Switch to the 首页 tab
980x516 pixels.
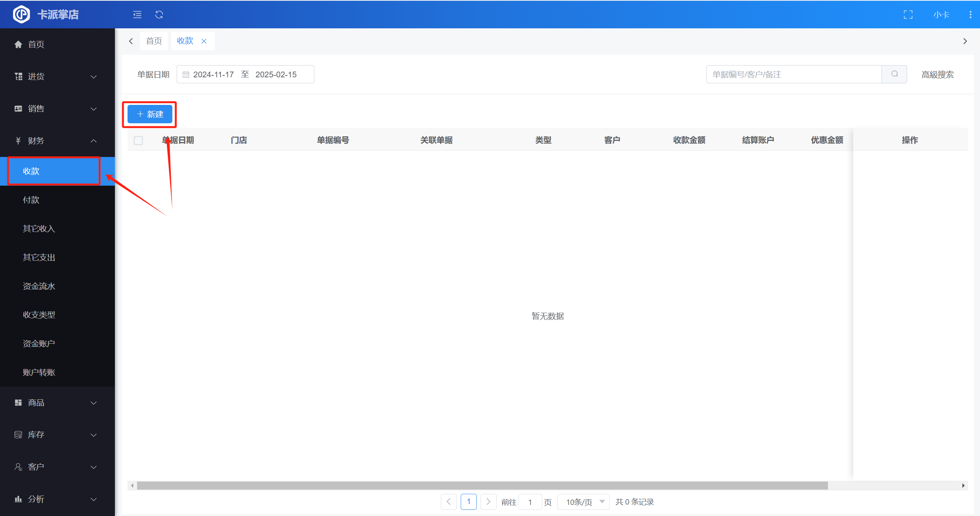tap(154, 41)
